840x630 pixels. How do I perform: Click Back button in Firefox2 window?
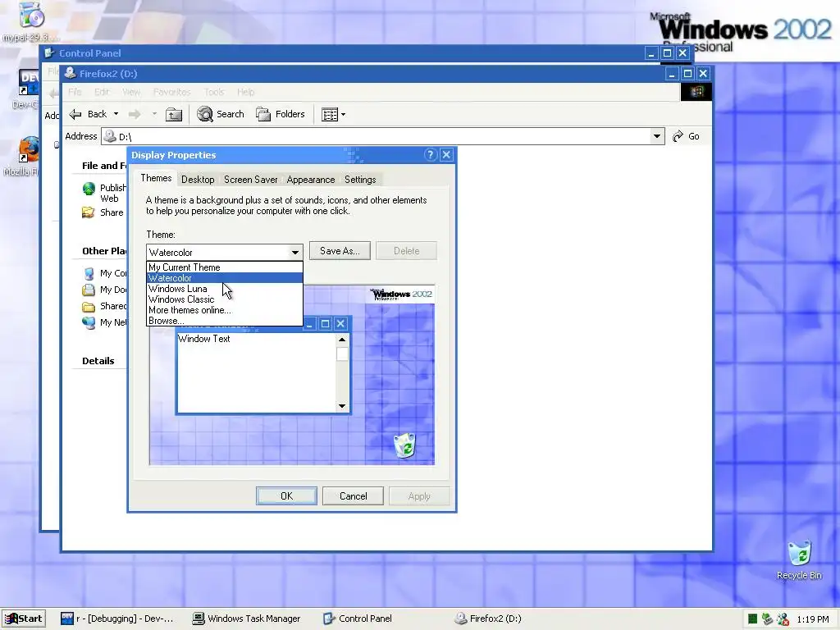[89, 114]
